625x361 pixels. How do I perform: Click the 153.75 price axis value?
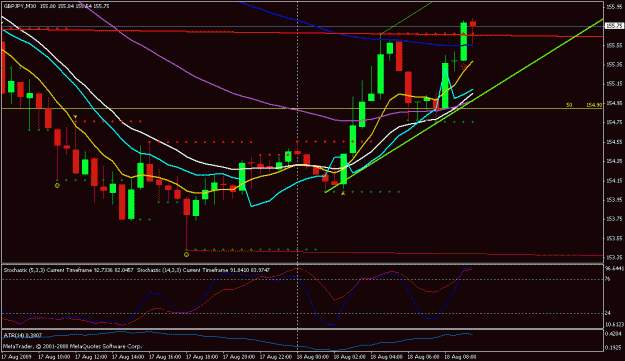click(614, 219)
